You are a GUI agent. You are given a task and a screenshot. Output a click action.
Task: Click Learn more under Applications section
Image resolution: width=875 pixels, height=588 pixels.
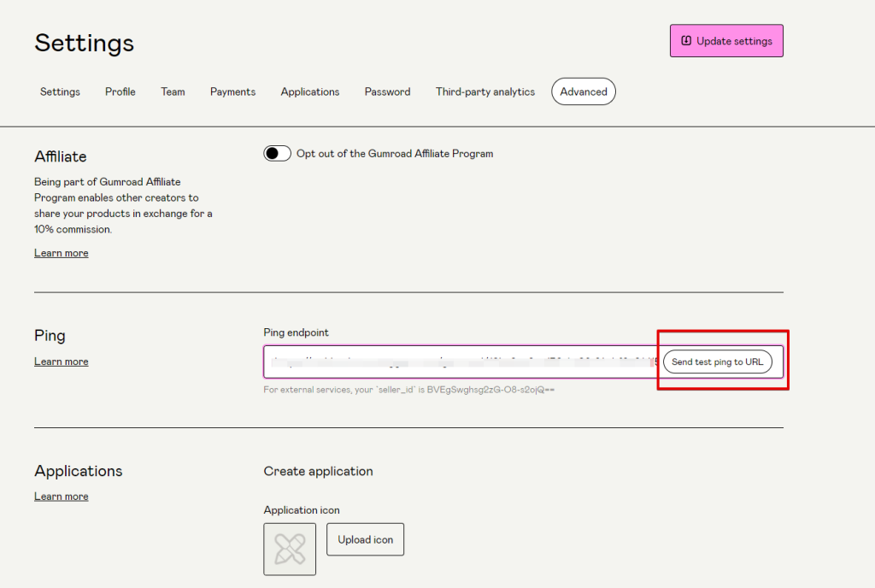click(62, 497)
